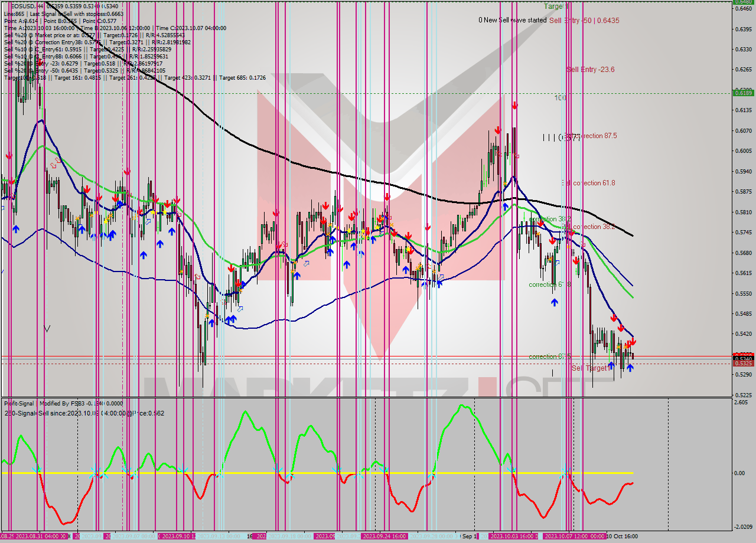
Task: Click the 0.6395 price axis value
Action: tap(743, 29)
